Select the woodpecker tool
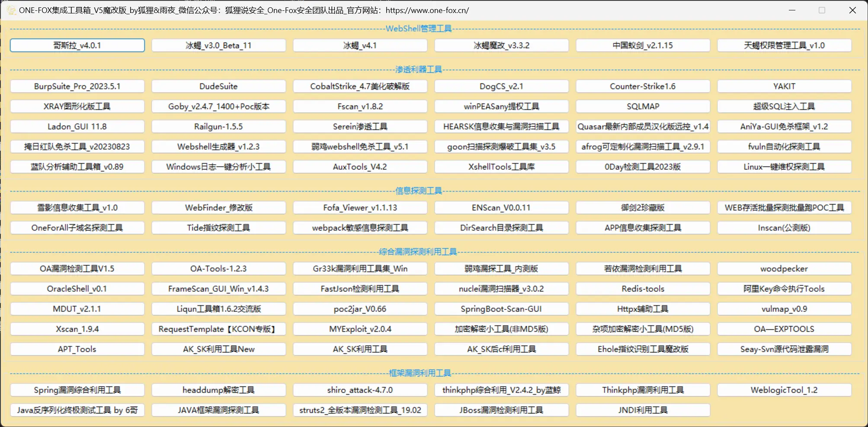The image size is (868, 427). point(784,269)
